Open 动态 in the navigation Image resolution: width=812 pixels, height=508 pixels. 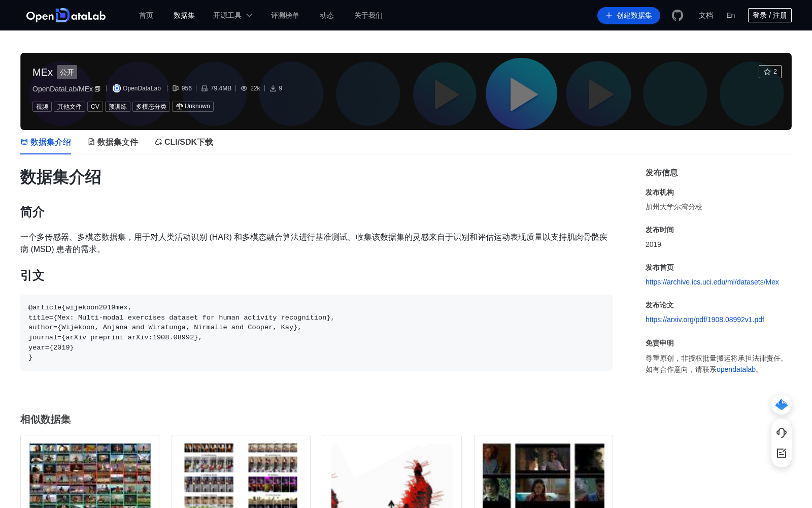(327, 15)
